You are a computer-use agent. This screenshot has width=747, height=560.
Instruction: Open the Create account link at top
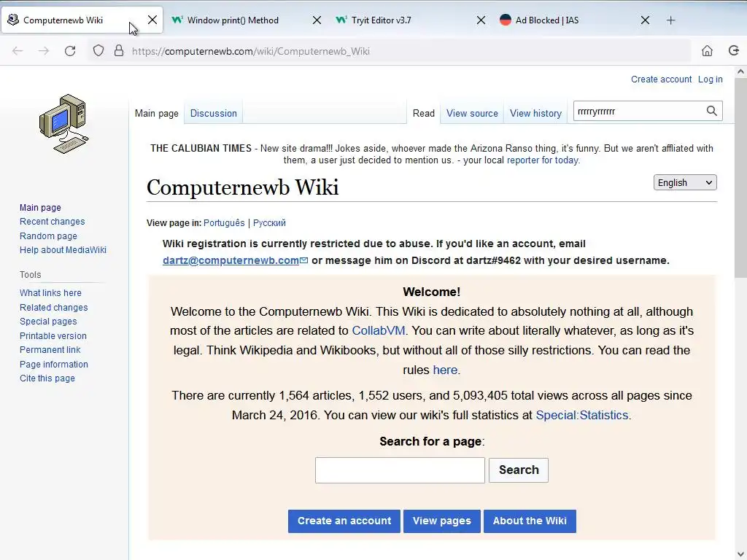(661, 79)
